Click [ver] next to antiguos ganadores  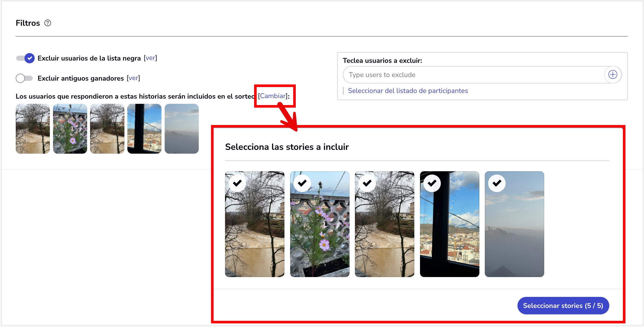point(133,78)
